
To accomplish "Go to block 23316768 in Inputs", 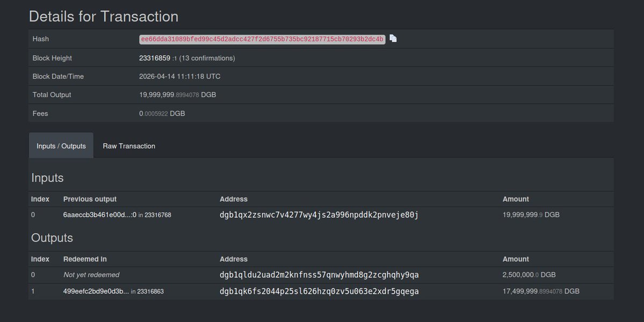I will pyautogui.click(x=158, y=215).
